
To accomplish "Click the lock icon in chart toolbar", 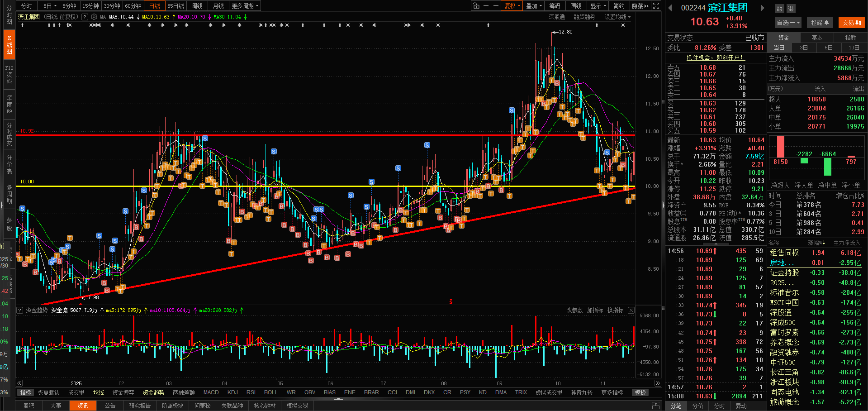I will 476,6.
